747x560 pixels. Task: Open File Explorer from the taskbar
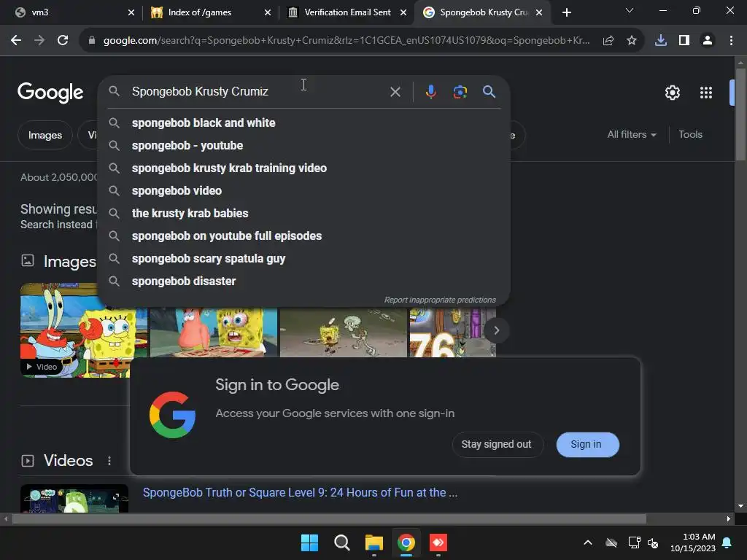click(x=374, y=542)
